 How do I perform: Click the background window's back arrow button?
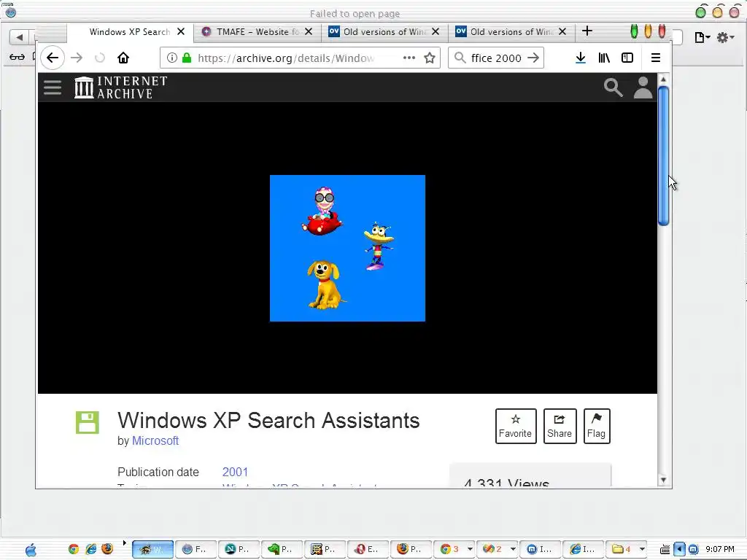point(19,36)
